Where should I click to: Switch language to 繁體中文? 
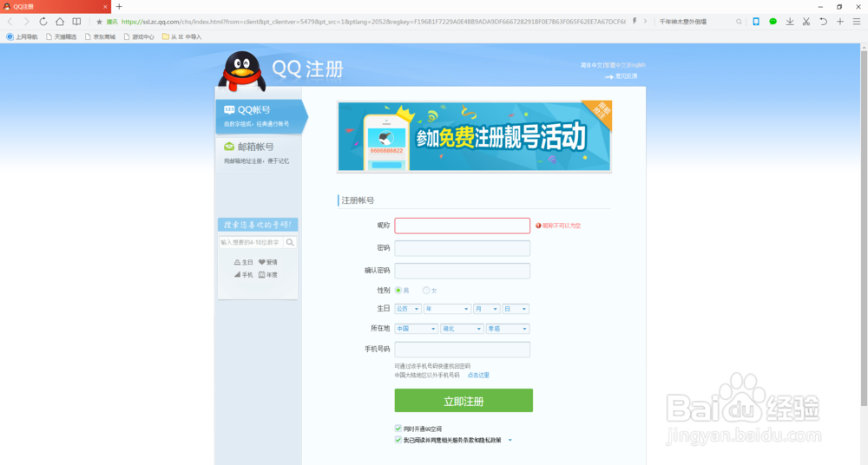(615, 65)
